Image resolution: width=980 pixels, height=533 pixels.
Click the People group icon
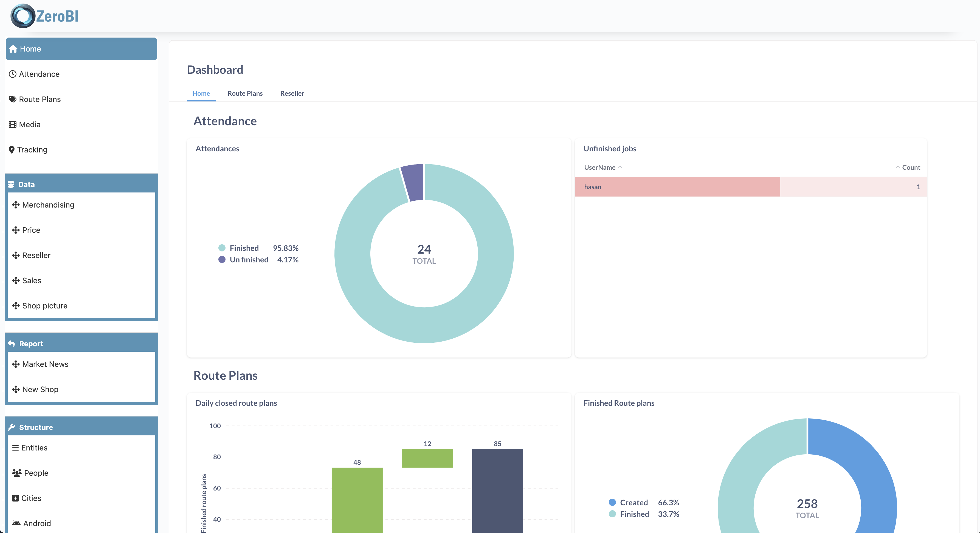tap(17, 473)
